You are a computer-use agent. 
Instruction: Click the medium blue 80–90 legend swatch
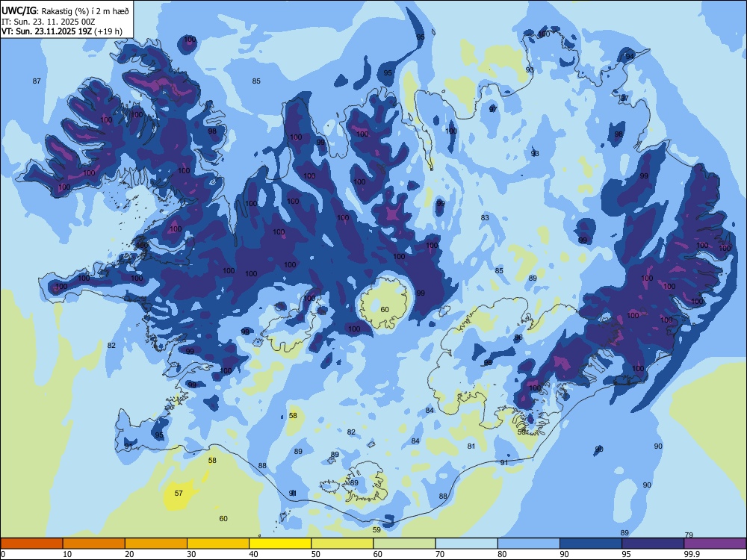pos(529,544)
